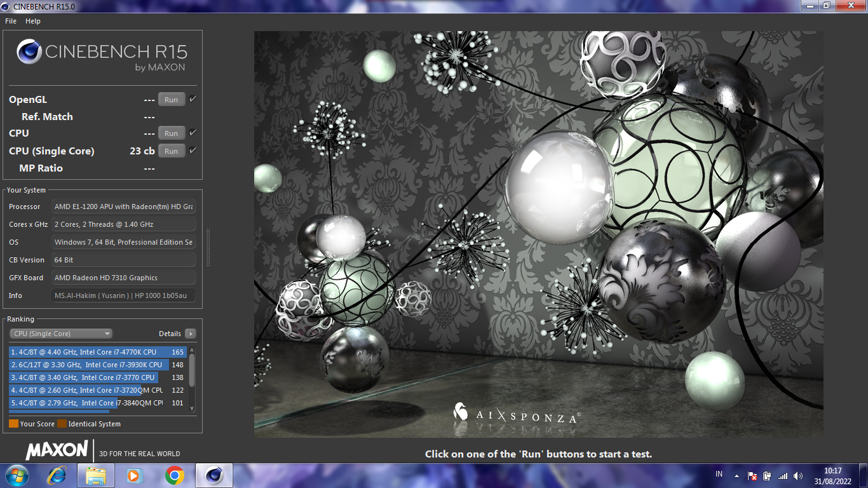Click the CPU (Single Core) 23 cb score
Screen dimensions: 868x488
point(142,151)
